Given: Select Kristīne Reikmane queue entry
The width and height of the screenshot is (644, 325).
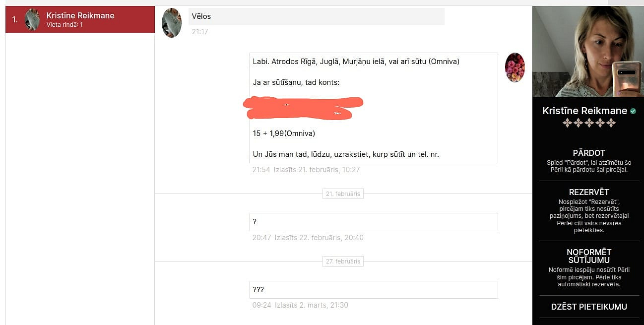Looking at the screenshot, I should point(80,19).
